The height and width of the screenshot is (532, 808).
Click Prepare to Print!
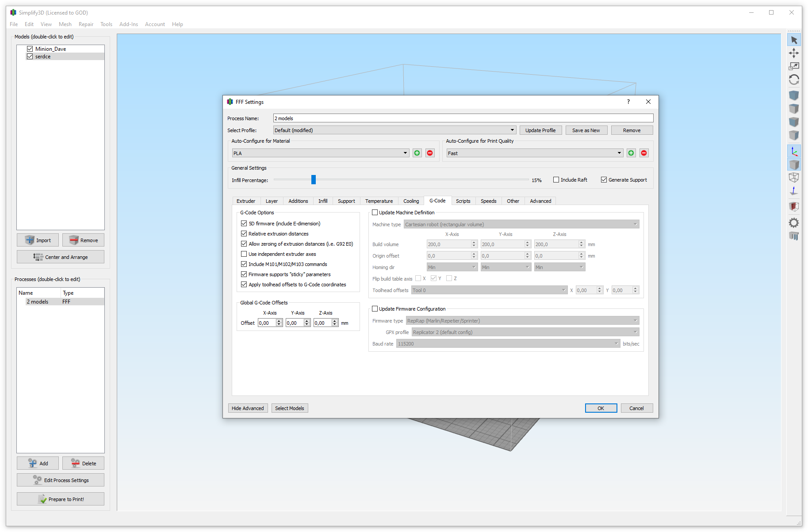point(61,499)
